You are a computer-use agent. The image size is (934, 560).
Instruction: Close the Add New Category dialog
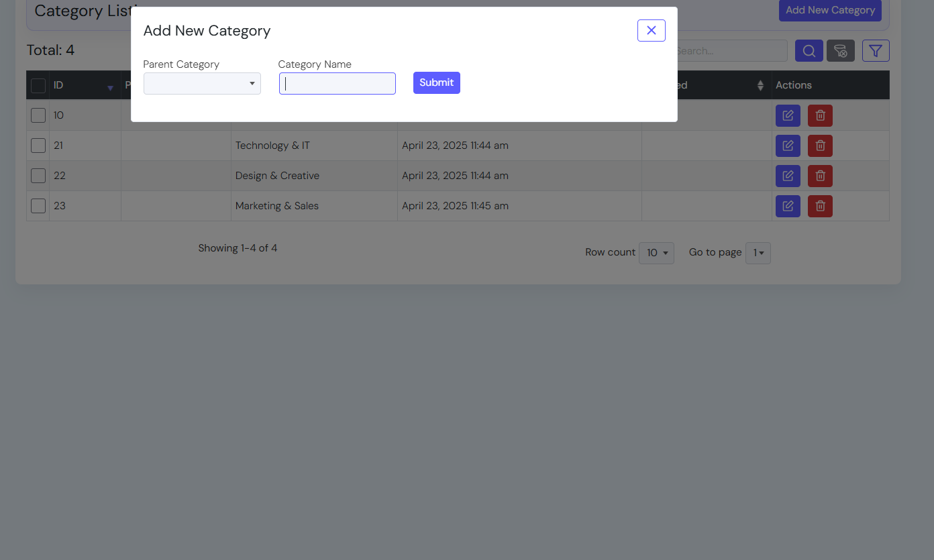651,30
